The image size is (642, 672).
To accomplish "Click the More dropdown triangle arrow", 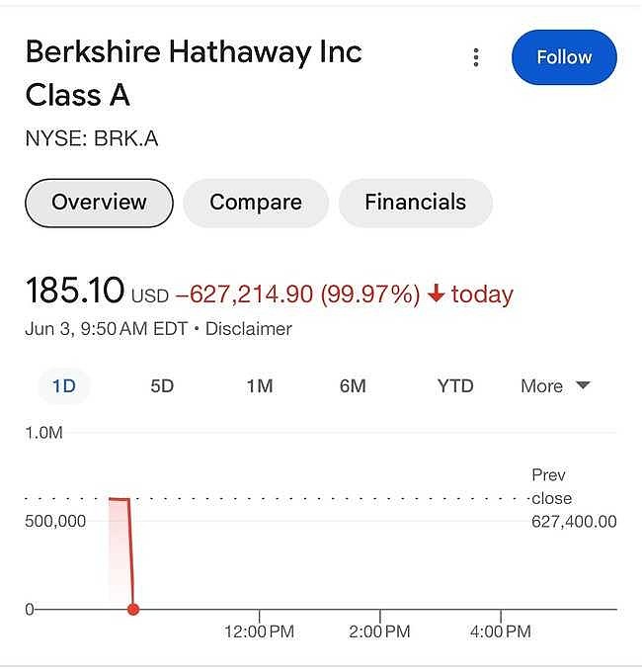I will 583,384.
